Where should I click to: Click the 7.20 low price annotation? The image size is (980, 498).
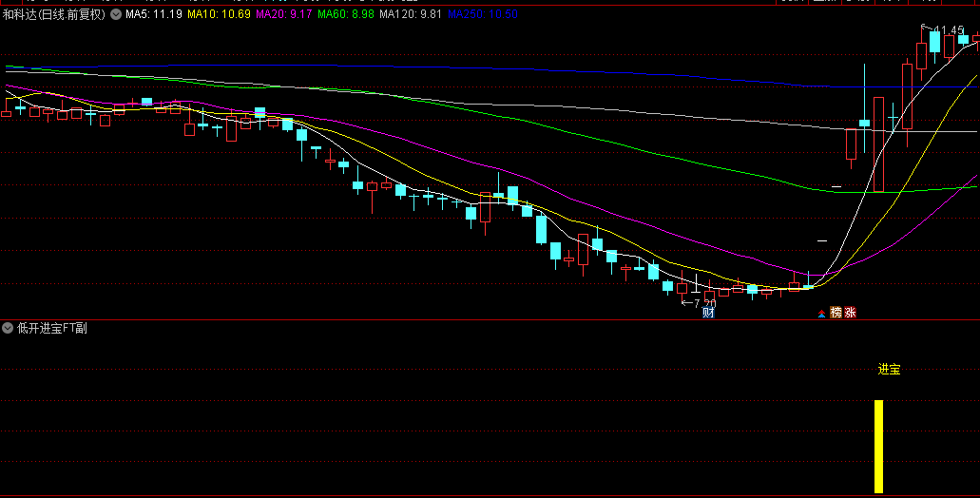[x=704, y=304]
